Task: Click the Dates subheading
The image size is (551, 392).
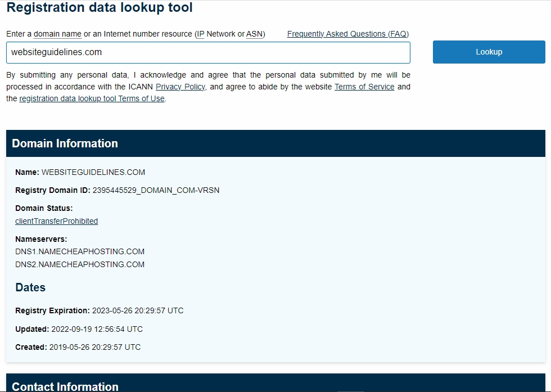Action: coord(30,287)
